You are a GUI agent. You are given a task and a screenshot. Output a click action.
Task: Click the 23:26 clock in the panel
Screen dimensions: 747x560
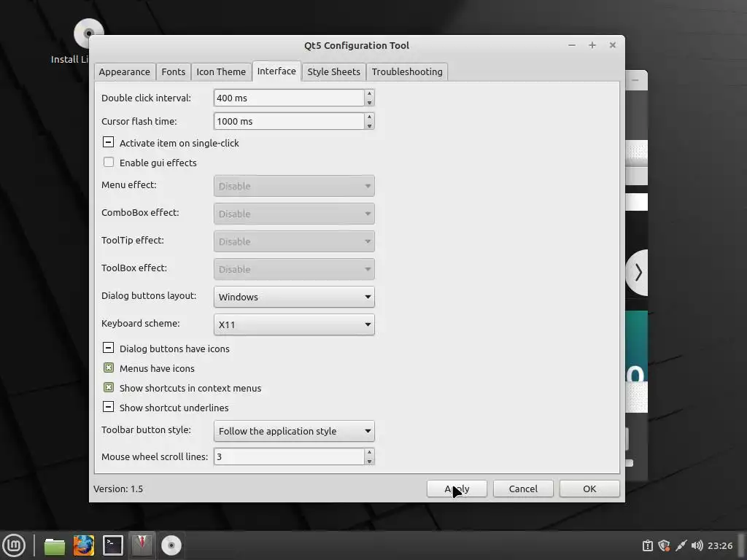click(720, 545)
